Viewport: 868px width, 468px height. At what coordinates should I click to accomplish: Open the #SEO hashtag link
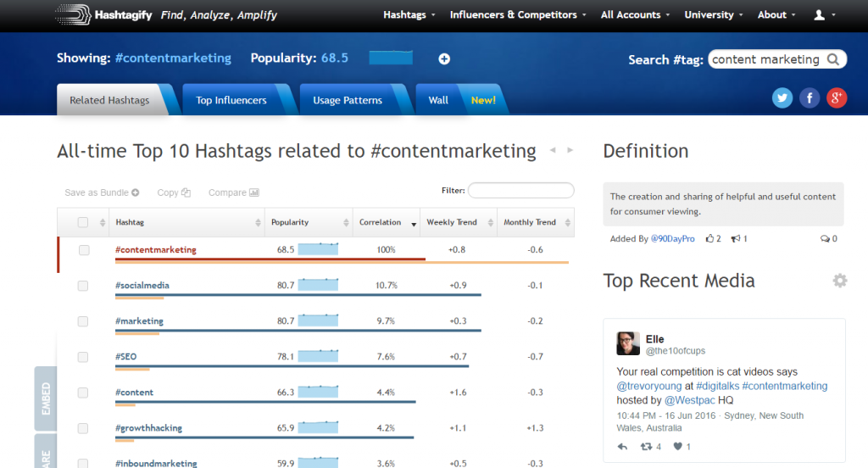[x=125, y=357]
